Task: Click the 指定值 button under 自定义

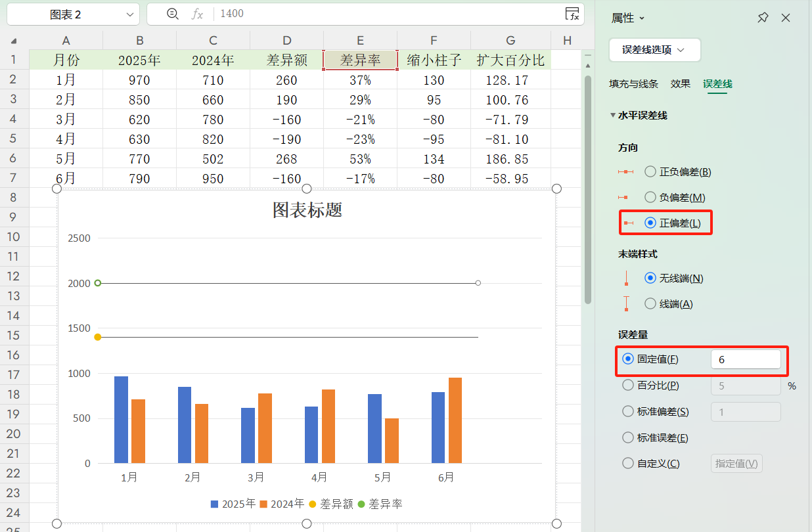Action: (x=736, y=463)
